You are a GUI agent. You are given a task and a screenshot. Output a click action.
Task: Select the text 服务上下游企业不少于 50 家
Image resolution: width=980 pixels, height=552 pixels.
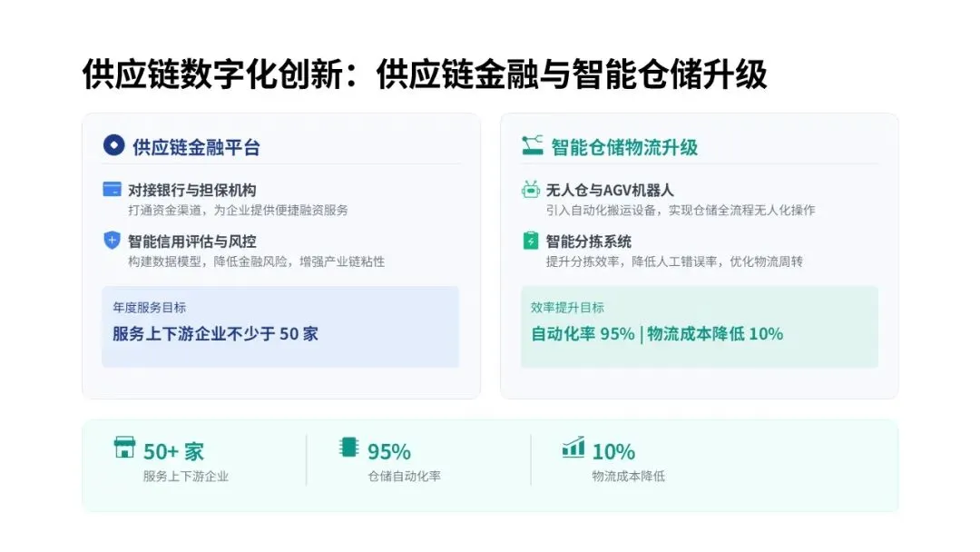coord(215,334)
